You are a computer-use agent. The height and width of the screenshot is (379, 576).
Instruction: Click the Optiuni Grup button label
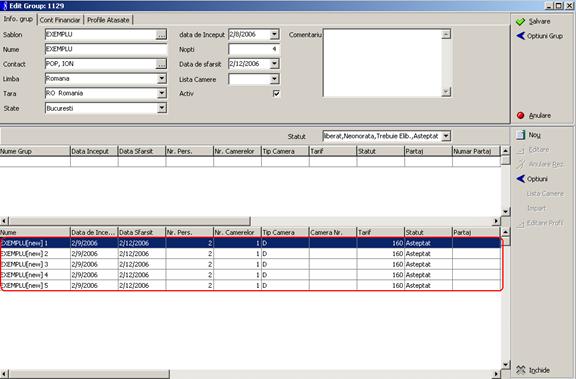click(x=545, y=36)
